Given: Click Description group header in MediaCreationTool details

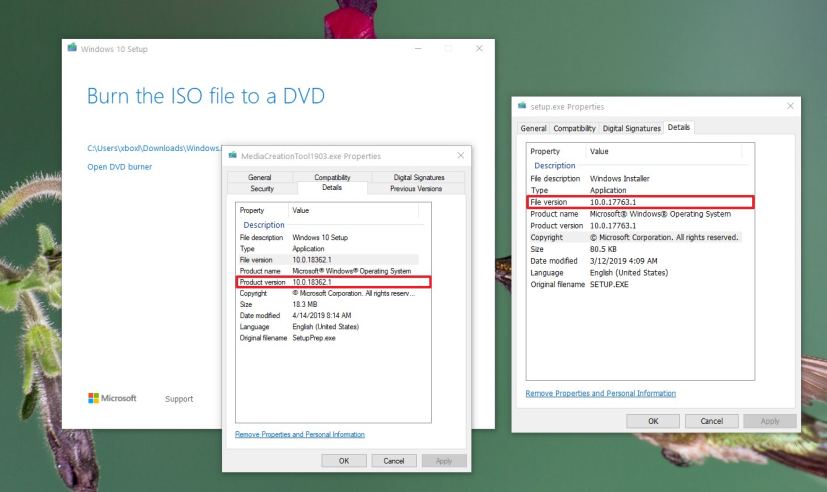Looking at the screenshot, I should [264, 225].
